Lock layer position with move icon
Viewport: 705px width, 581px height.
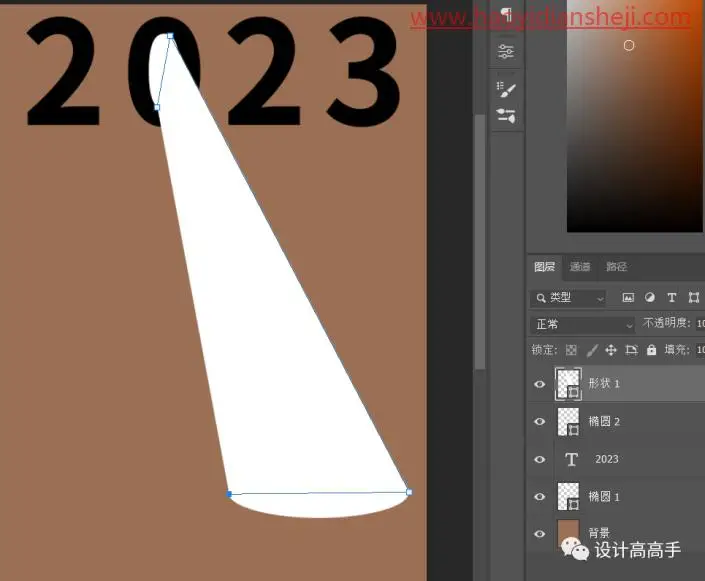(x=611, y=350)
